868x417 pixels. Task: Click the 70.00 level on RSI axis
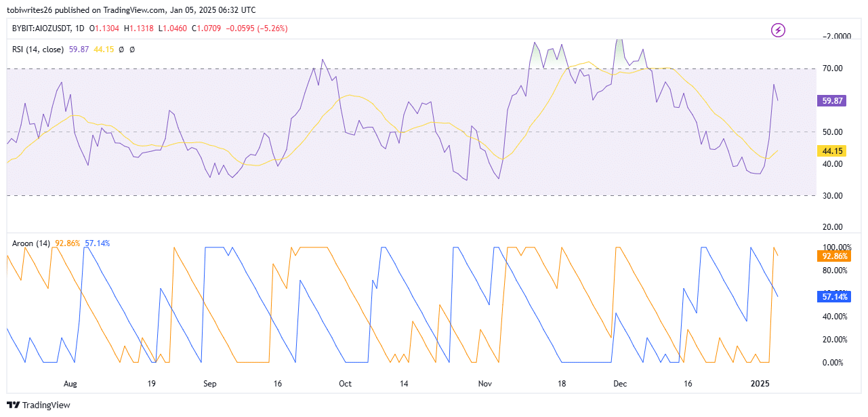[x=832, y=68]
